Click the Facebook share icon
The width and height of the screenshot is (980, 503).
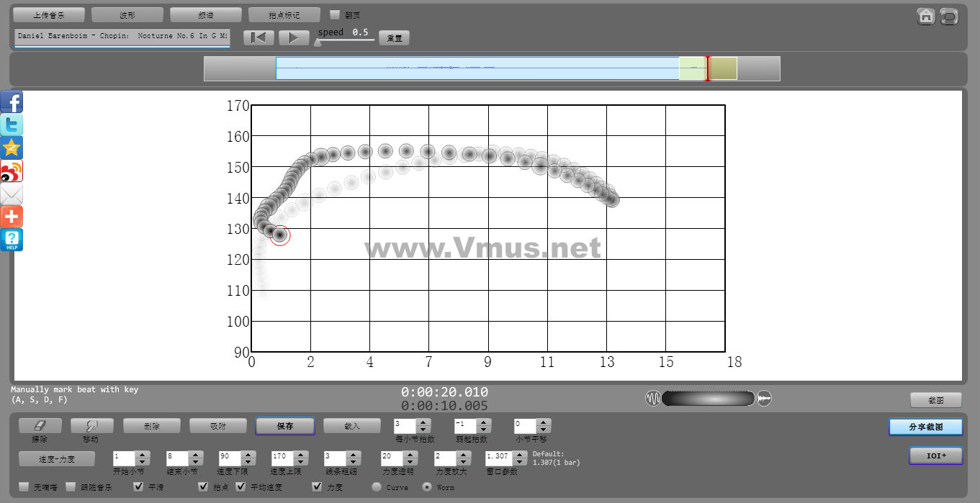point(12,102)
